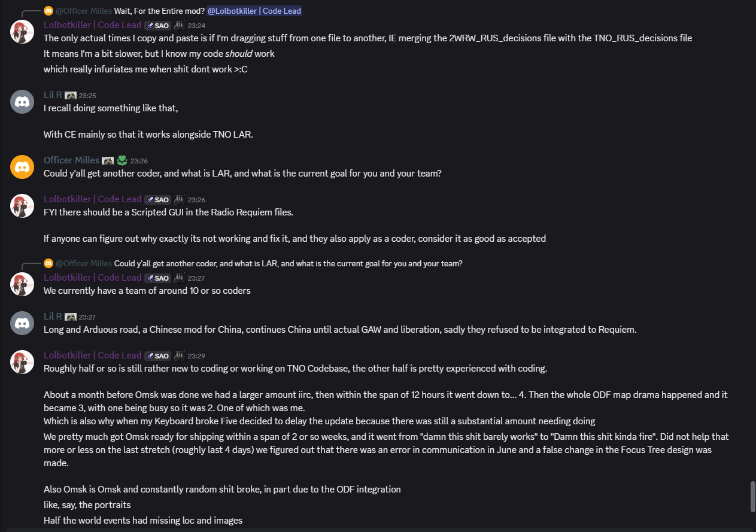Click the role icon beside the 23:29 SAO tag

pyautogui.click(x=179, y=355)
